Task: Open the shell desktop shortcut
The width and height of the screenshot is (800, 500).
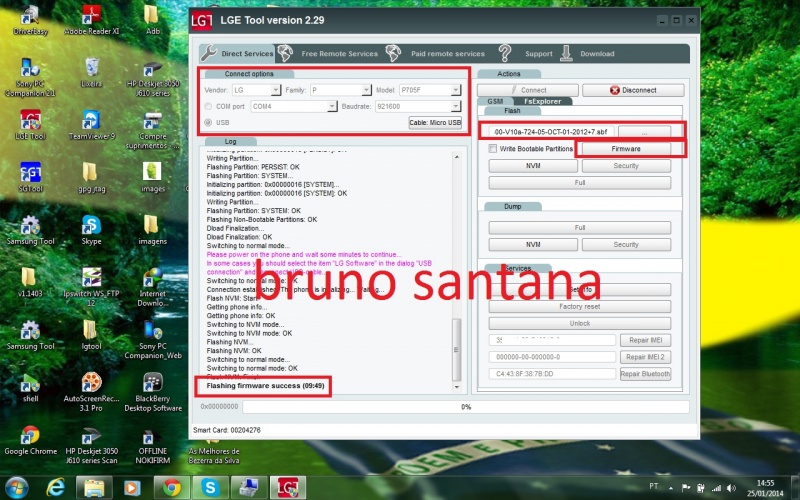Action: (30, 388)
